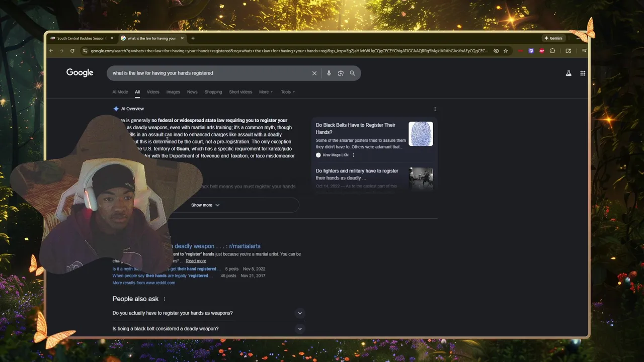This screenshot has width=644, height=362.
Task: Open AI Overview three-dot menu
Action: [435, 109]
